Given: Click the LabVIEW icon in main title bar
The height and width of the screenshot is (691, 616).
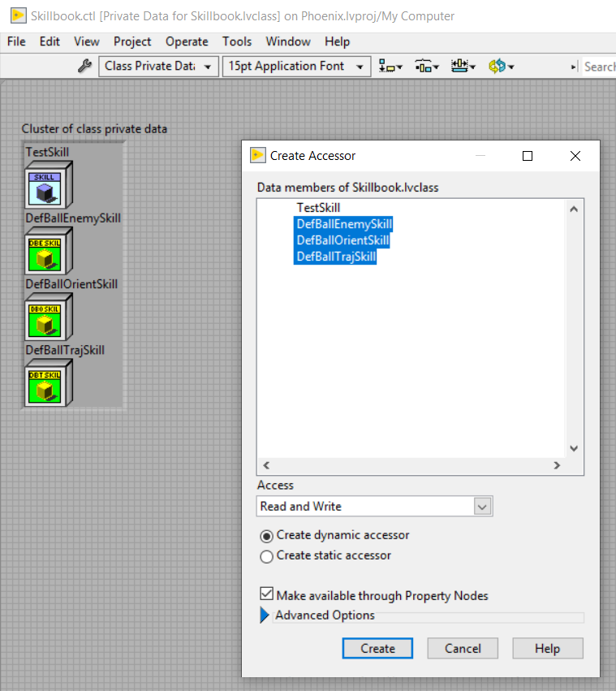Looking at the screenshot, I should coord(18,16).
